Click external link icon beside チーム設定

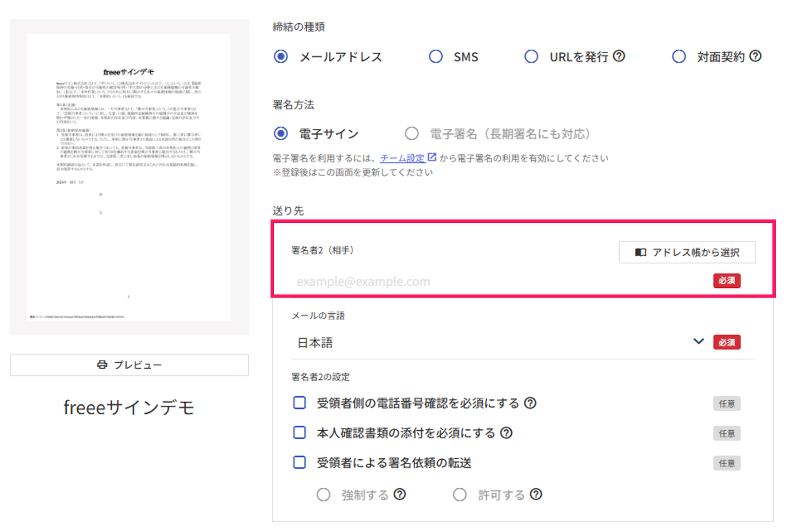432,157
